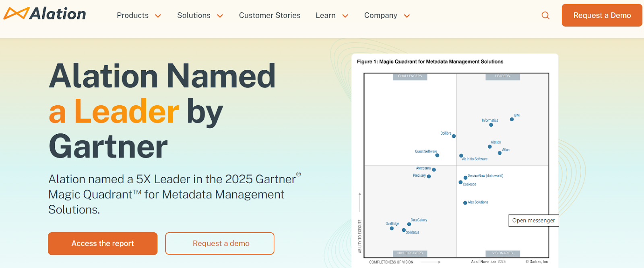Viewport: 644px width, 268px height.
Task: Click the Open messenger tooltip
Action: pos(533,221)
